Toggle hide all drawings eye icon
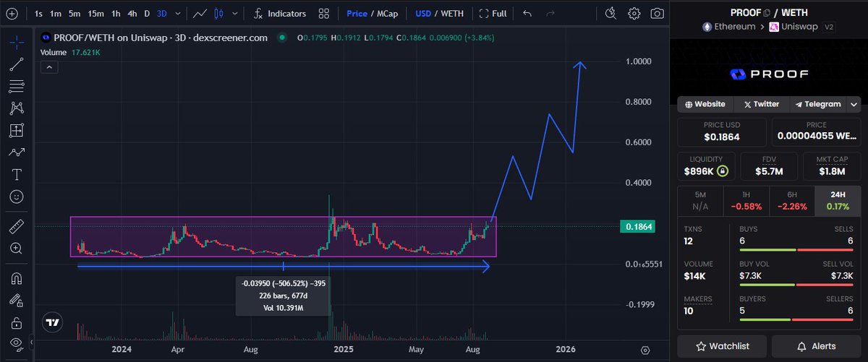This screenshot has width=868, height=362. [x=16, y=344]
